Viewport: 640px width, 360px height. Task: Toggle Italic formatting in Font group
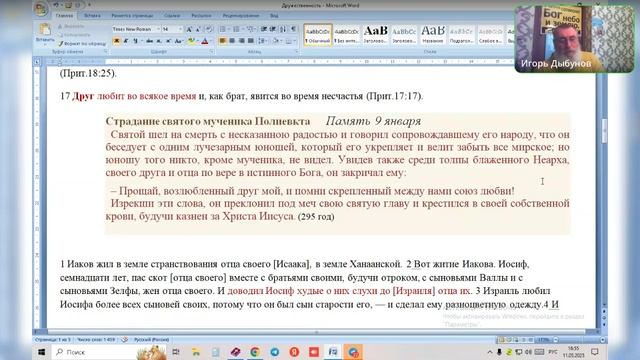[126, 41]
